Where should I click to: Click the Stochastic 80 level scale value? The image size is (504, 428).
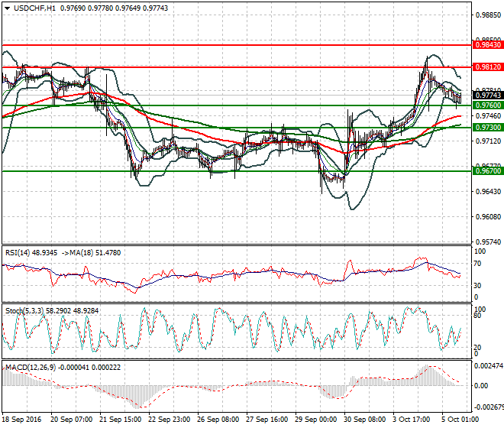tap(477, 316)
